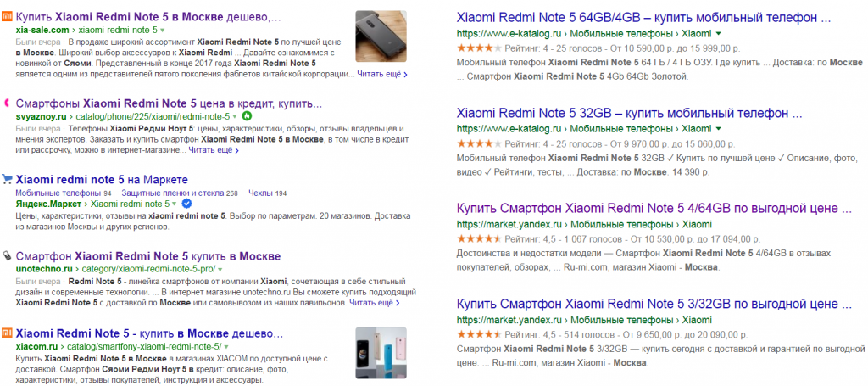Click 'catalog/phone/225/xiaomi/redmi-note-5' svyaznoy breadcrumb
868x386 pixels.
(x=151, y=117)
